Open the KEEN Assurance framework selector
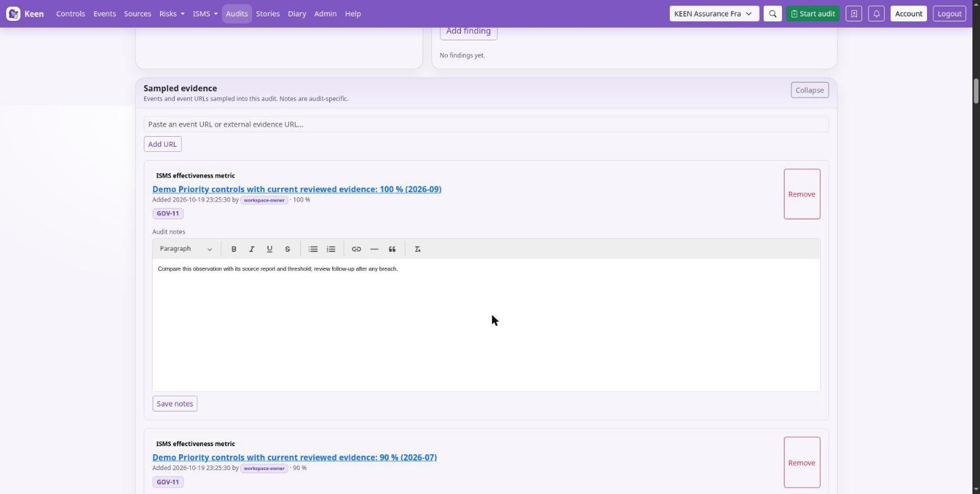This screenshot has height=494, width=980. (x=714, y=13)
